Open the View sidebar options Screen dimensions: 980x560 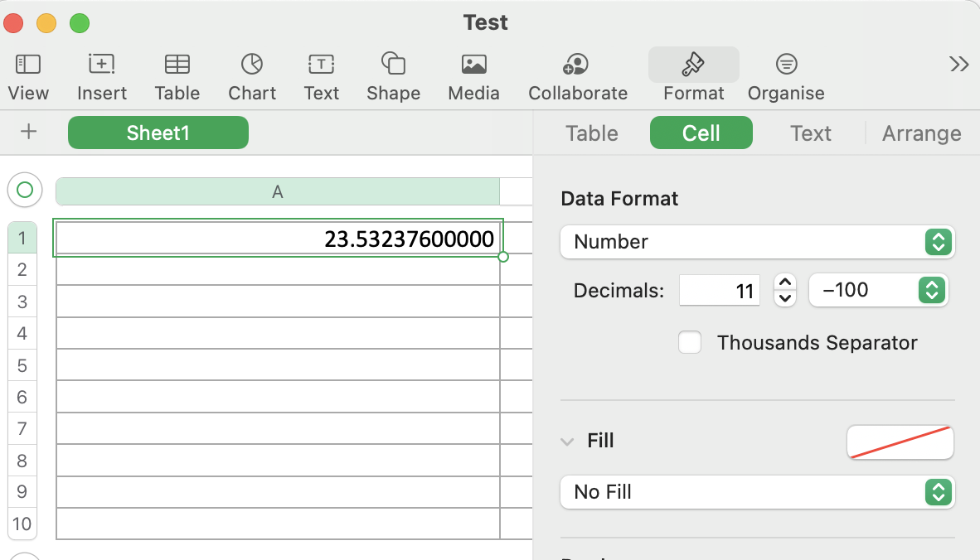click(28, 65)
